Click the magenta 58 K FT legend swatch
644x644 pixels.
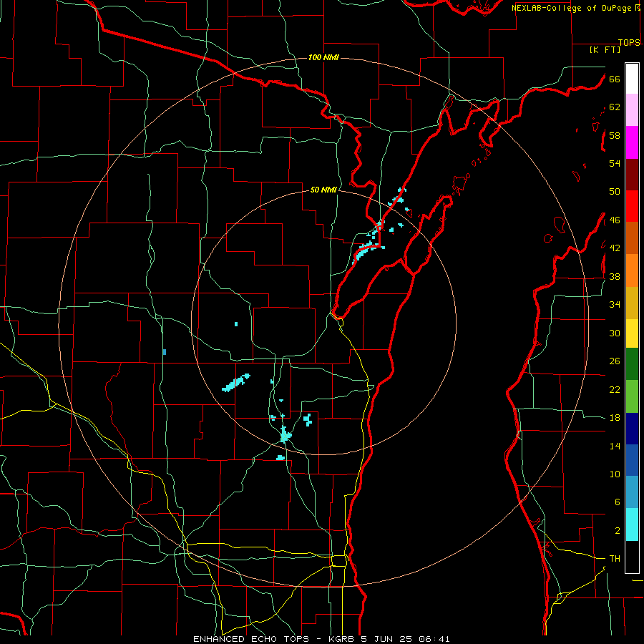(632, 142)
